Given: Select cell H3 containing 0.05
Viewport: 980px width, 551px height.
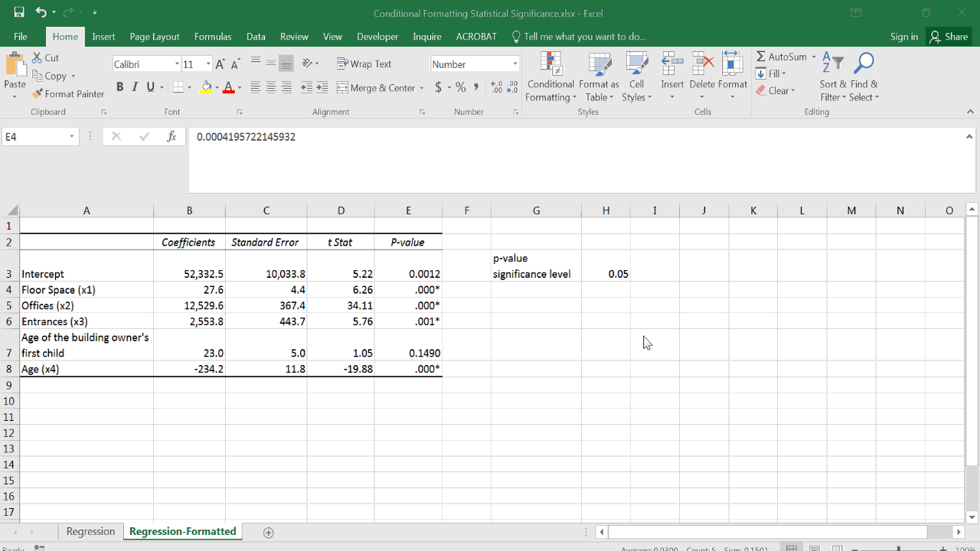Looking at the screenshot, I should [x=606, y=274].
